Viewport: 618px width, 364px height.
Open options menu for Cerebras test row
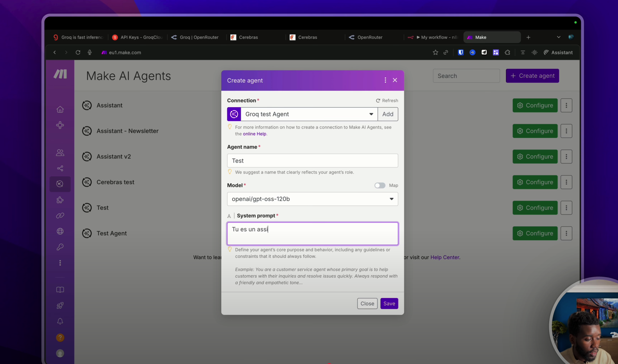(x=566, y=182)
